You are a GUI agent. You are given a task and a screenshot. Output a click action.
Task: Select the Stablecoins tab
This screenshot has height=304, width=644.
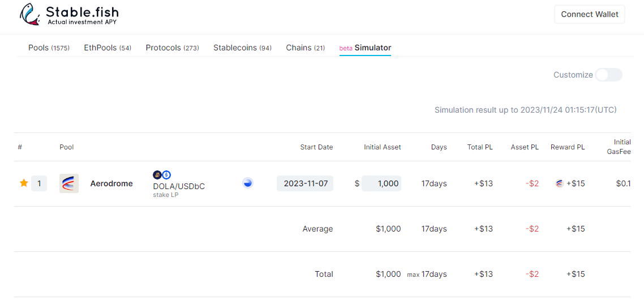point(242,48)
